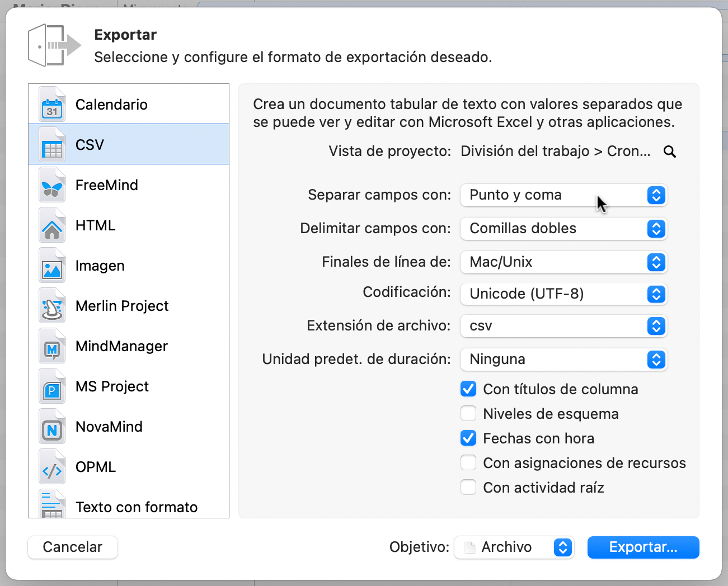Select the Calendario export format icon
This screenshot has height=586, width=728.
point(51,104)
